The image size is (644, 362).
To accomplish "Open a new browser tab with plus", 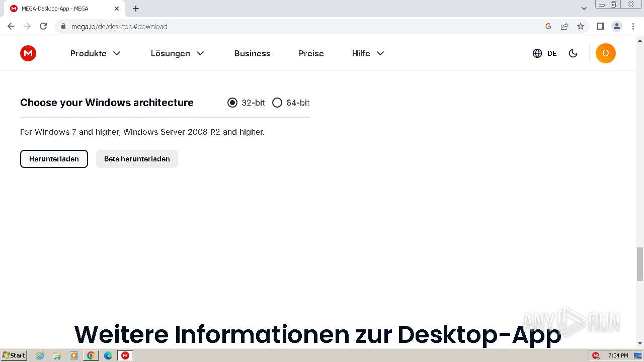I will click(x=136, y=9).
